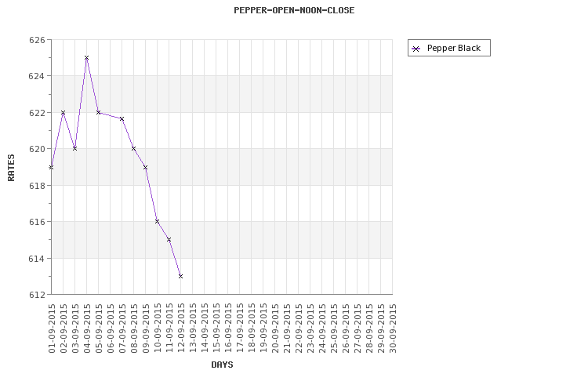
Task: Click the data point on 11-09-2015
Action: pos(169,240)
